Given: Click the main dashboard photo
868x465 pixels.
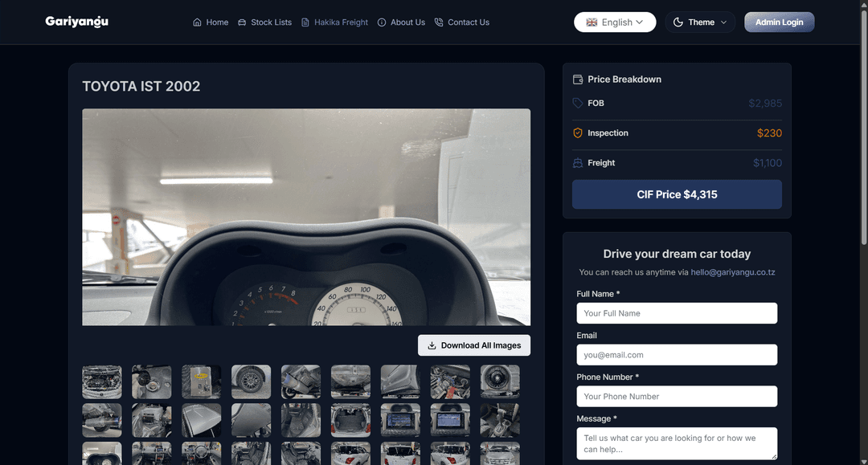Looking at the screenshot, I should (306, 217).
